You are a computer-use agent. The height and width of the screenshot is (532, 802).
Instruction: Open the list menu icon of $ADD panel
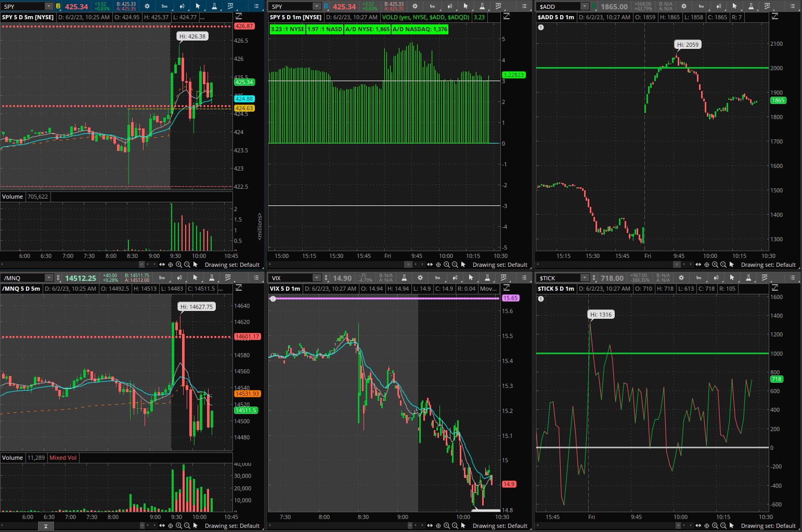tap(793, 6)
